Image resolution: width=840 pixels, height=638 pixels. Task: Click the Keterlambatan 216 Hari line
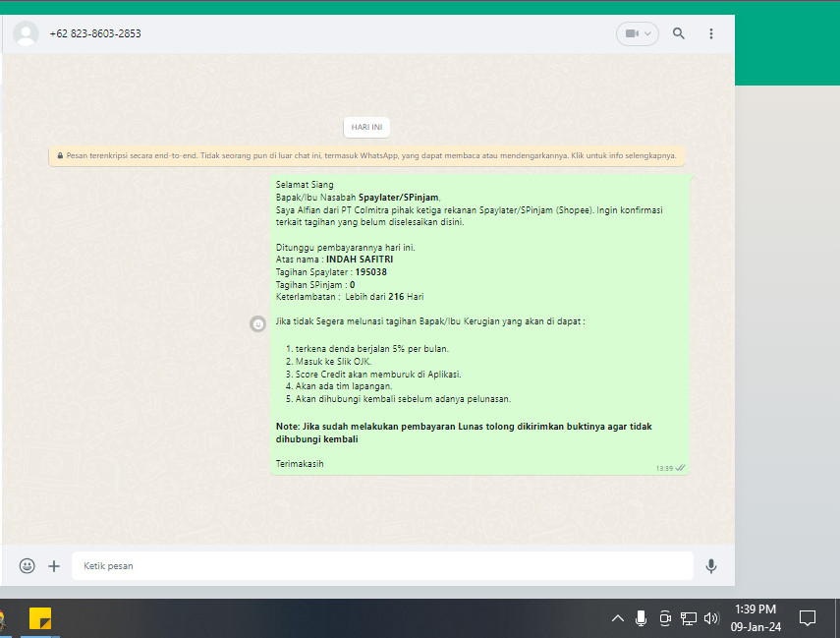click(x=350, y=297)
